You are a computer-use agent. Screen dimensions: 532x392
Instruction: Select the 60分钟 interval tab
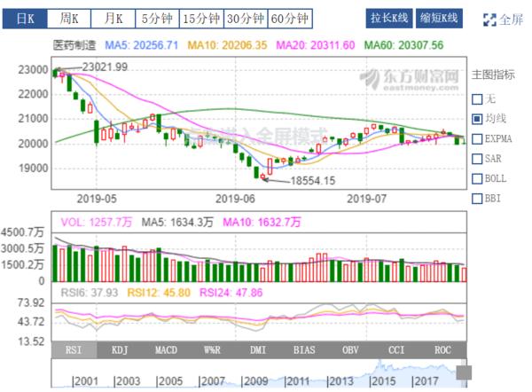(290, 19)
